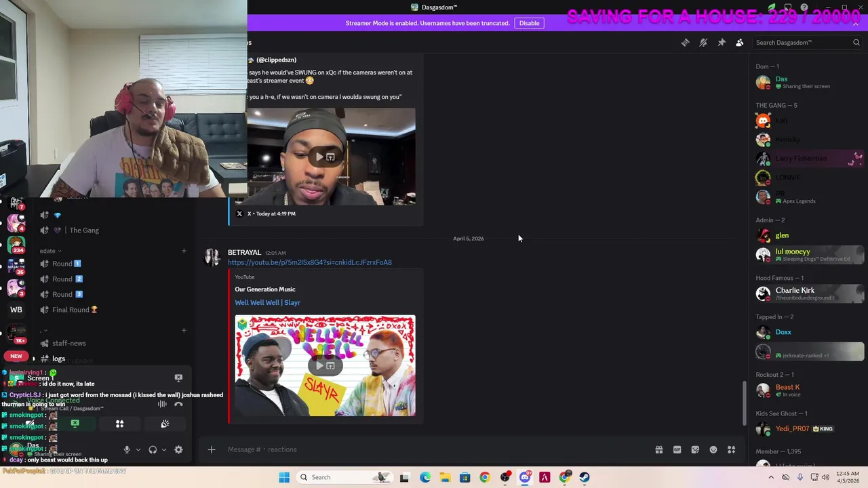The height and width of the screenshot is (488, 868).
Task: Toggle microphone mute in user panel
Action: pyautogui.click(x=127, y=449)
